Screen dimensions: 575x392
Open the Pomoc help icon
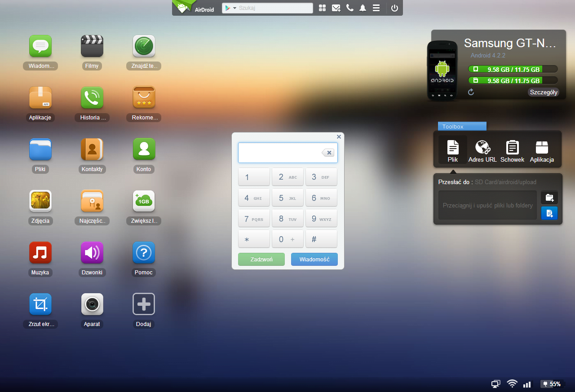[x=144, y=253]
